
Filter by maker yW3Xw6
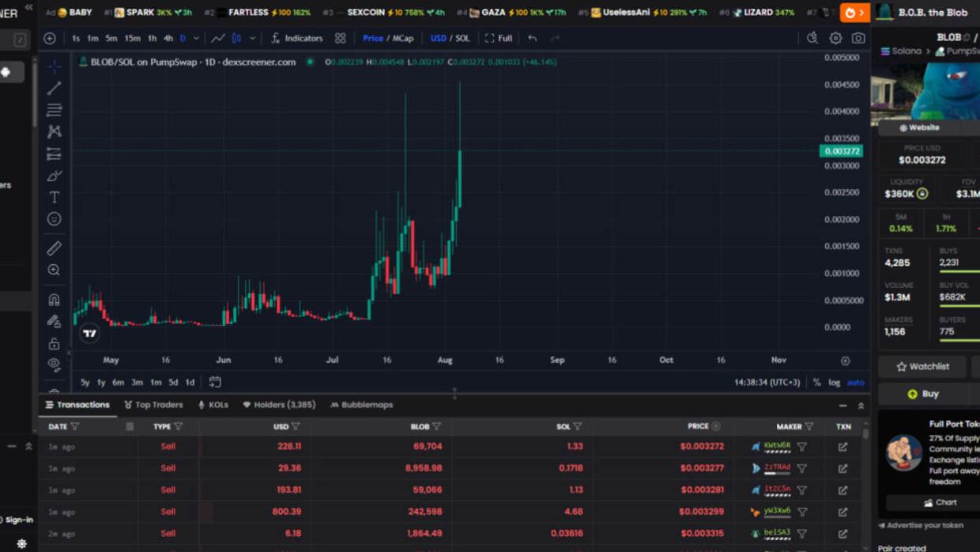click(x=802, y=512)
